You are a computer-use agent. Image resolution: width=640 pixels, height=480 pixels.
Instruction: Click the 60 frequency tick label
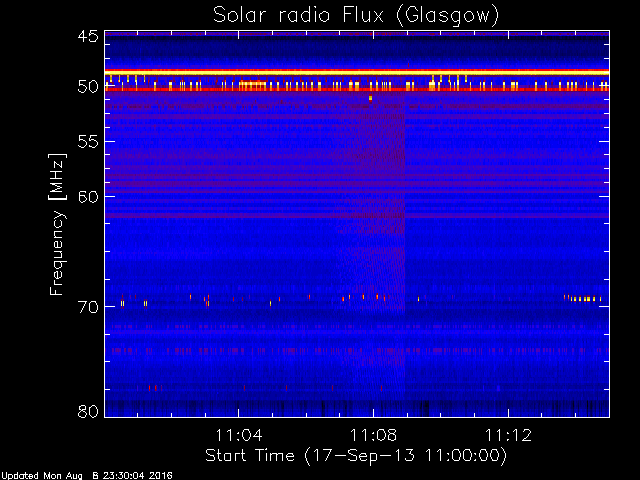pyautogui.click(x=88, y=197)
